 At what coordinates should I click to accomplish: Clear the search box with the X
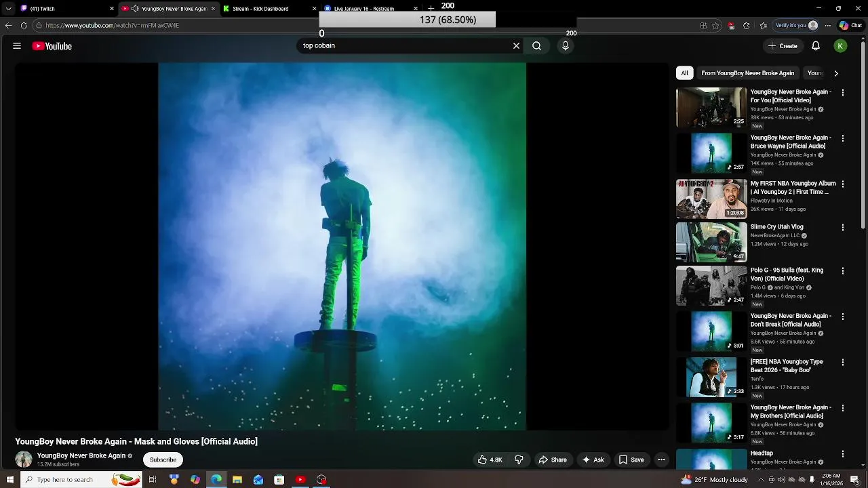[516, 46]
